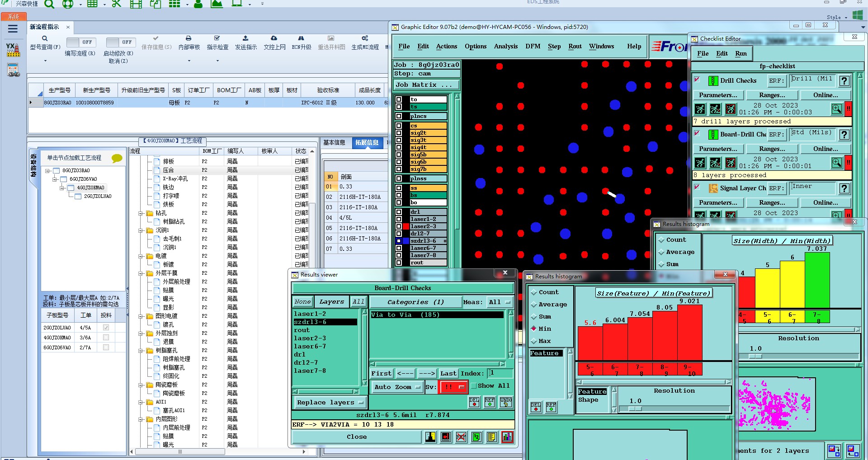Switch to the 基本信息 tab
The height and width of the screenshot is (460, 868).
click(x=334, y=143)
